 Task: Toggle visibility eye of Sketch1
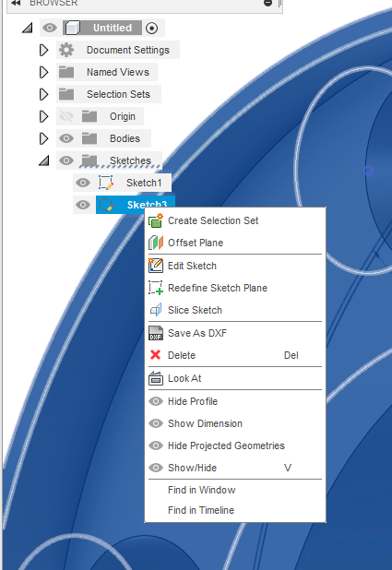83,183
